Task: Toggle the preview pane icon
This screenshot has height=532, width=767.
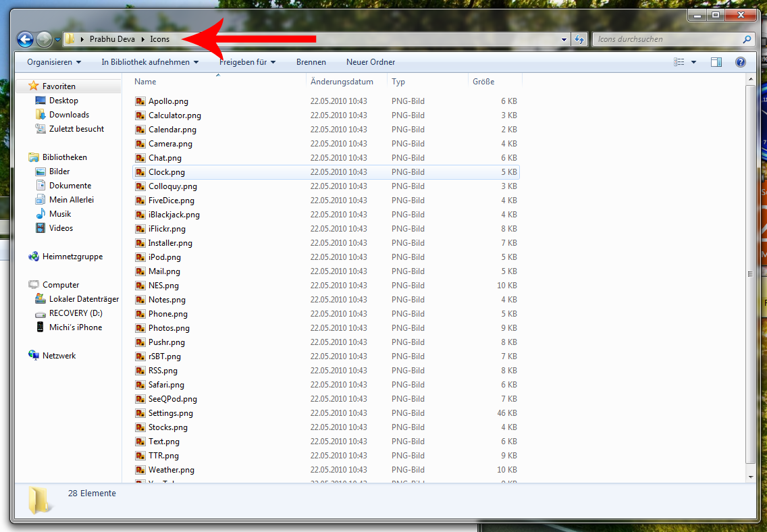Action: tap(716, 62)
